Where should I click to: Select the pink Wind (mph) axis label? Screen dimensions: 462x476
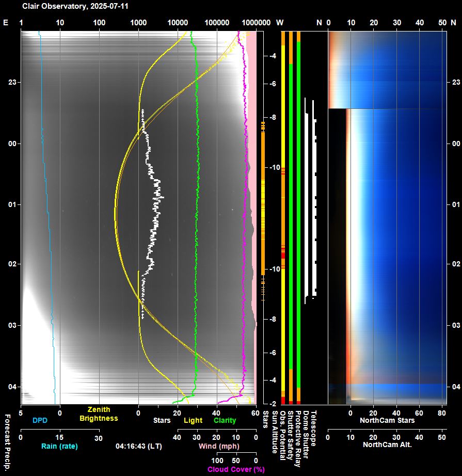215,446
